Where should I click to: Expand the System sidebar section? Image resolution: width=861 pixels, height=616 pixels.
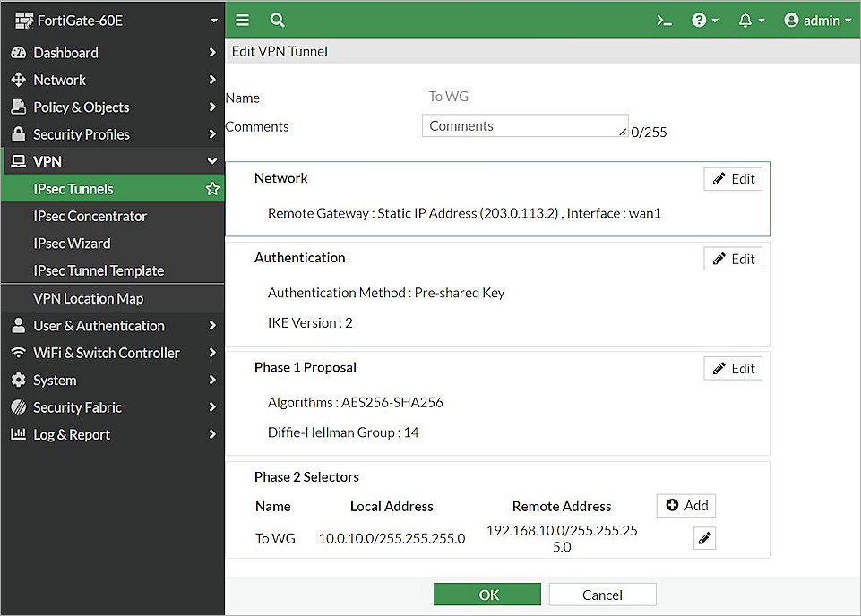pyautogui.click(x=54, y=380)
